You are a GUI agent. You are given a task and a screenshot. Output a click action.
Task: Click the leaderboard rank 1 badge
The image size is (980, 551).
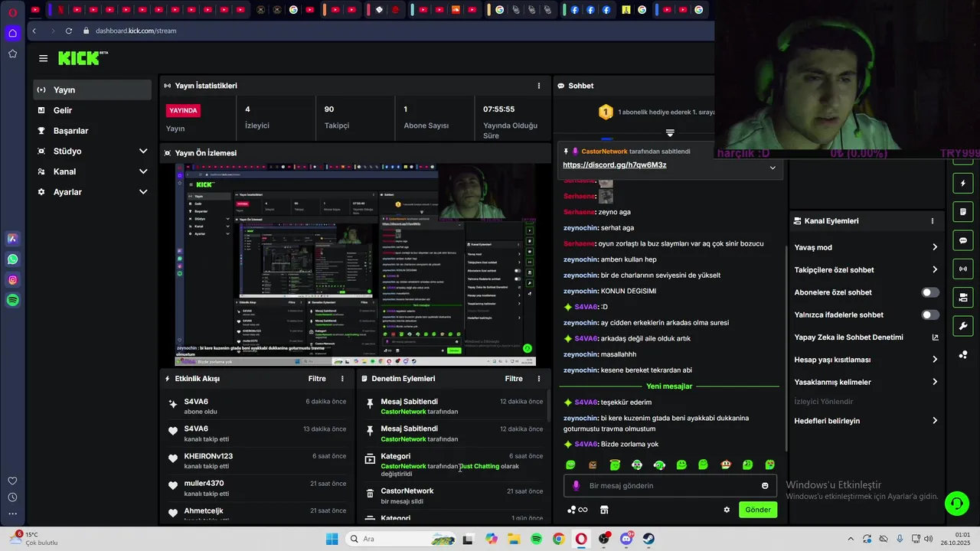606,112
